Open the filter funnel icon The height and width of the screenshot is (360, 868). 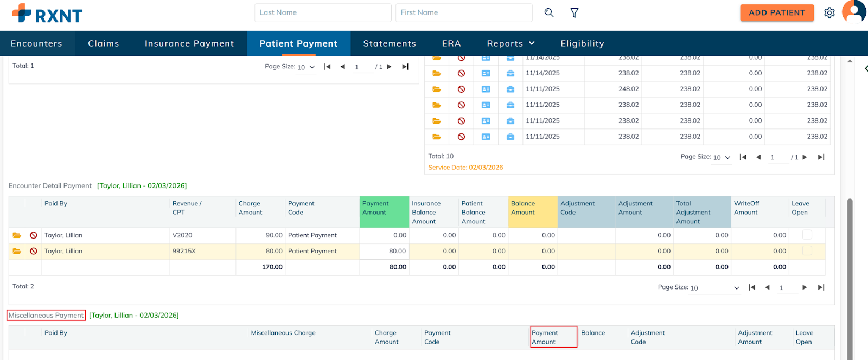(x=575, y=12)
